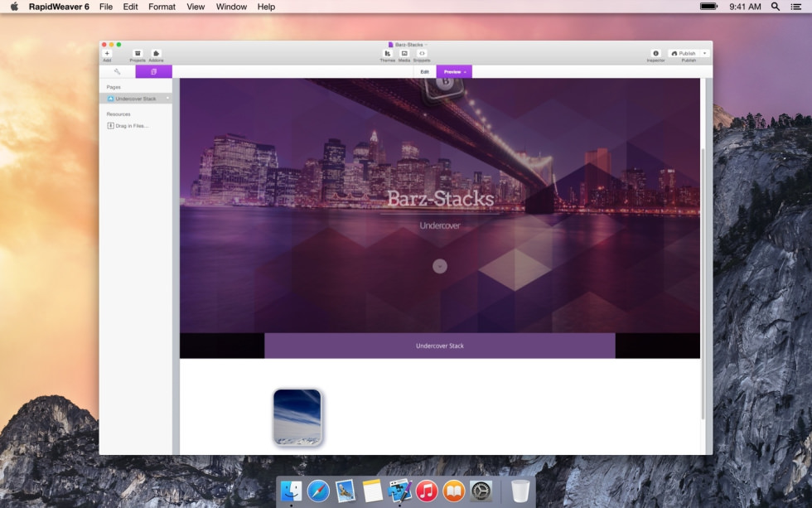This screenshot has height=508, width=812.
Task: Open the Notification Center icon
Action: [796, 7]
